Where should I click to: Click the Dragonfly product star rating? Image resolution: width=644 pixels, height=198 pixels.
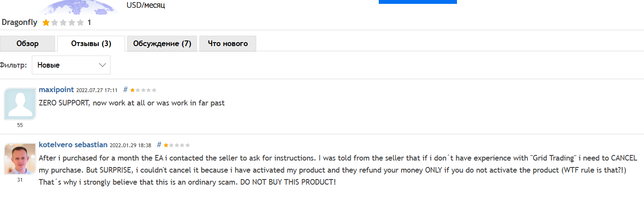tap(63, 23)
